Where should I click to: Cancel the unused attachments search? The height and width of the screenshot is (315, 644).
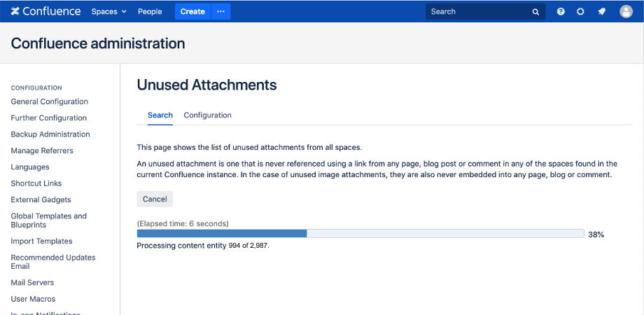[155, 199]
